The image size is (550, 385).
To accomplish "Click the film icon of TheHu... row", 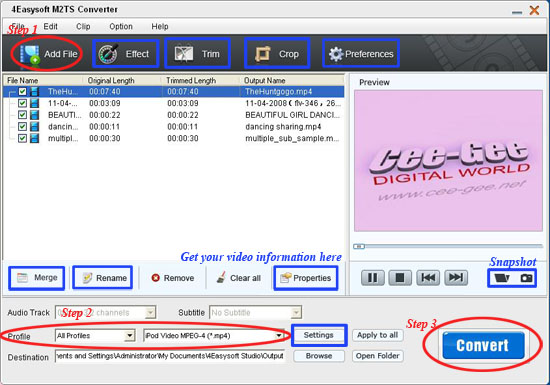I will (34, 92).
